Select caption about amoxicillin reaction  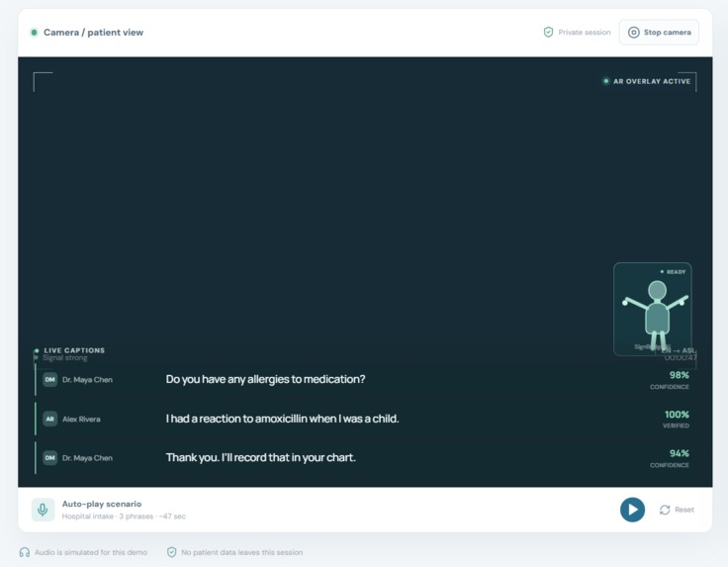282,419
